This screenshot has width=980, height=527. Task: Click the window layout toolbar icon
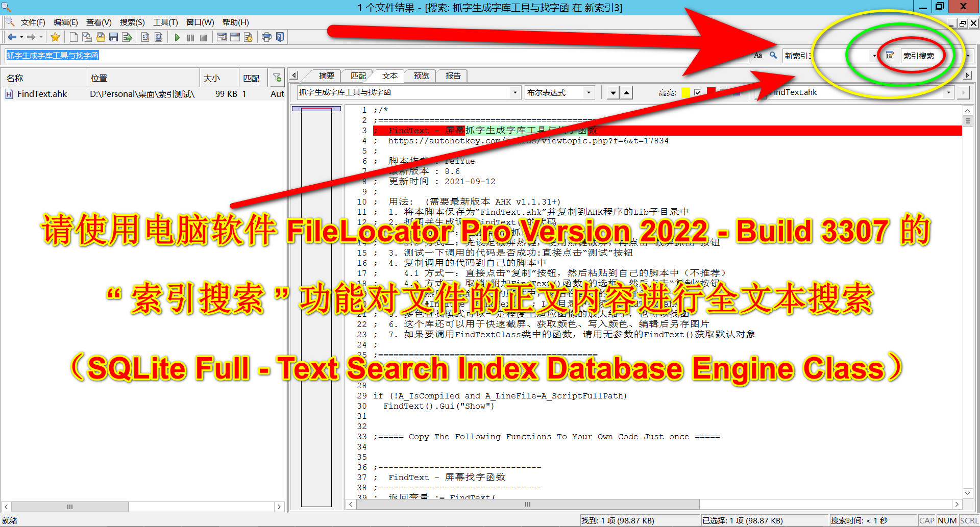tap(235, 37)
